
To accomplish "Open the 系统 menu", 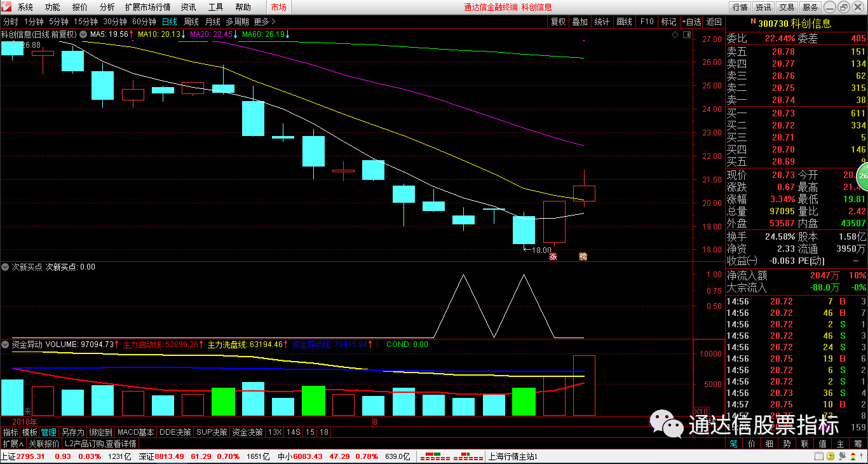I will tap(25, 7).
